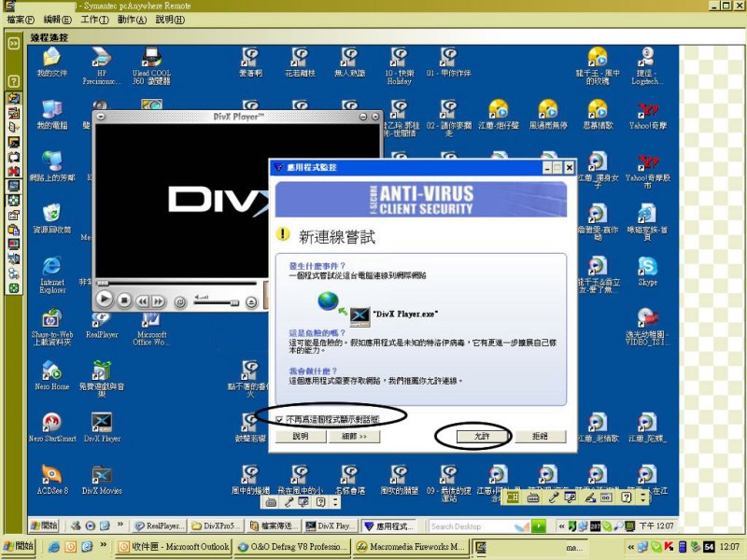Select the 我的電腦 desktop icon

pos(51,115)
